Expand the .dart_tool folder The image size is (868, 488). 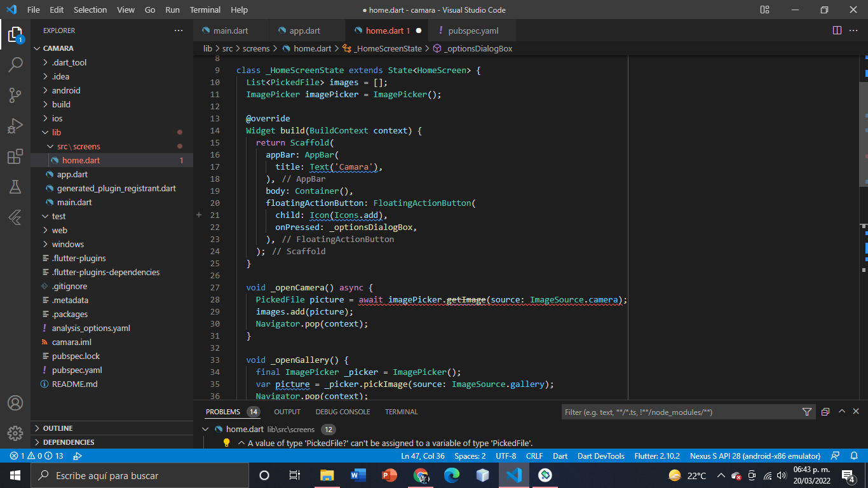tap(112, 62)
